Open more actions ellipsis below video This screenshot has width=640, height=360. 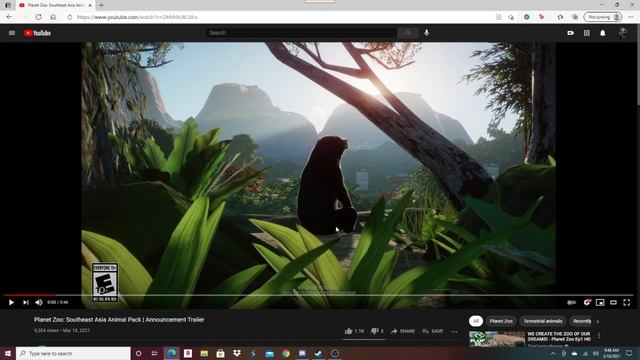(454, 331)
